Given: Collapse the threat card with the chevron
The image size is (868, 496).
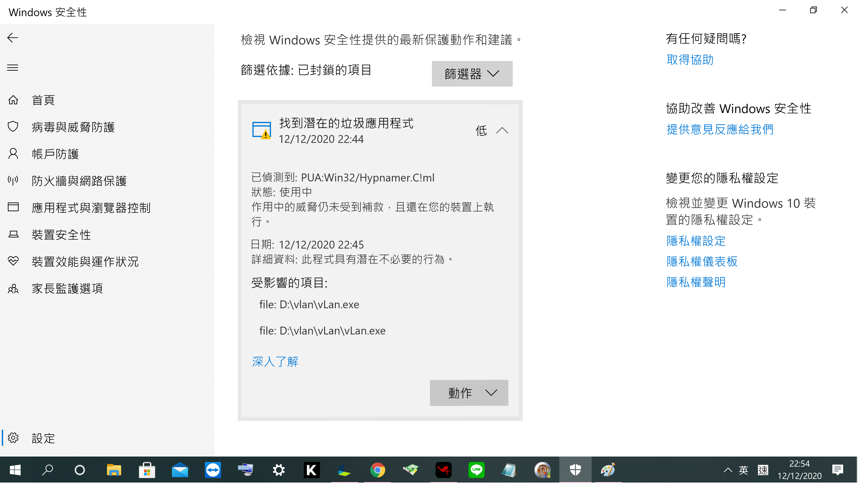Looking at the screenshot, I should point(502,131).
